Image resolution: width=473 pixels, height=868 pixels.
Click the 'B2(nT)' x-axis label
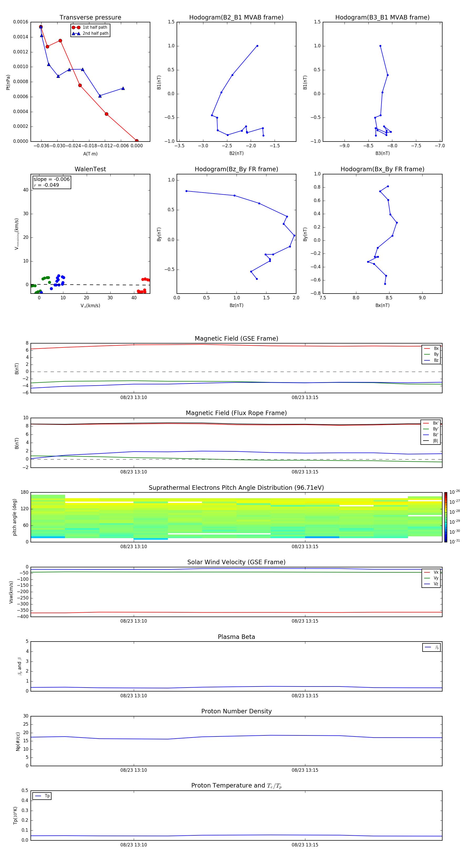click(236, 153)
